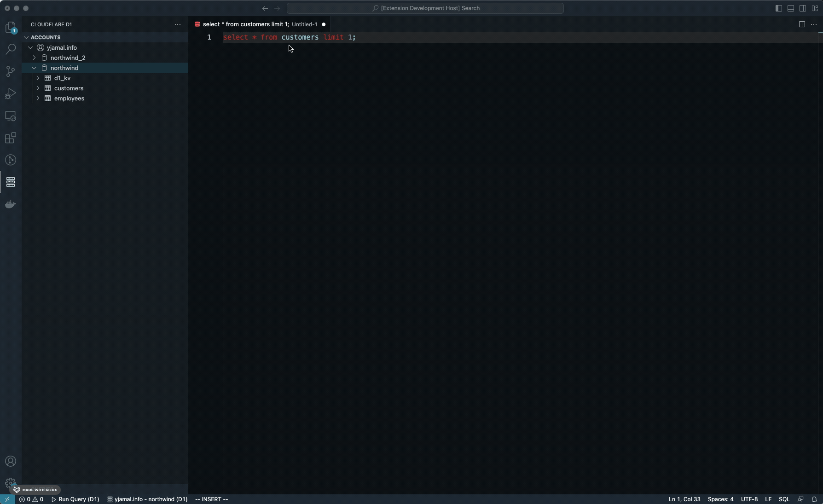Open the Docker view icon

tap(11, 204)
